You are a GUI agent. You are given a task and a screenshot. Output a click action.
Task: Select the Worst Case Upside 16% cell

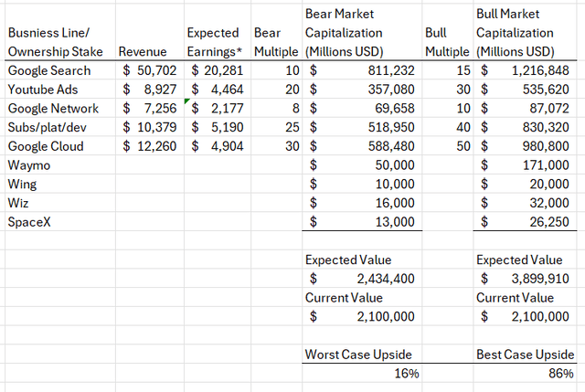pyautogui.click(x=362, y=373)
